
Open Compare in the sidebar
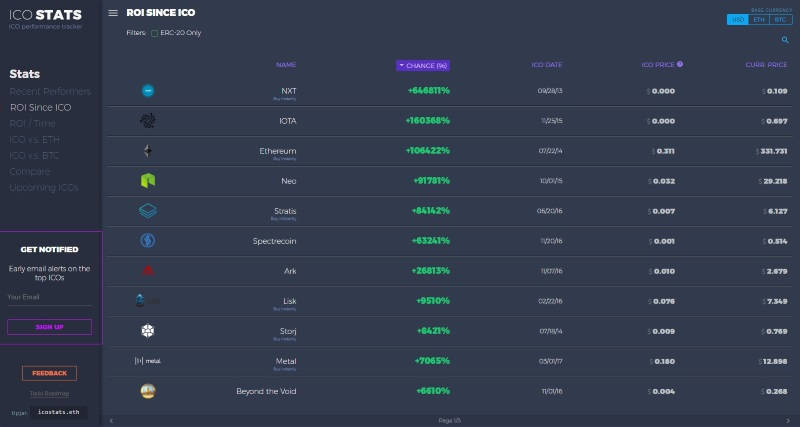click(30, 171)
